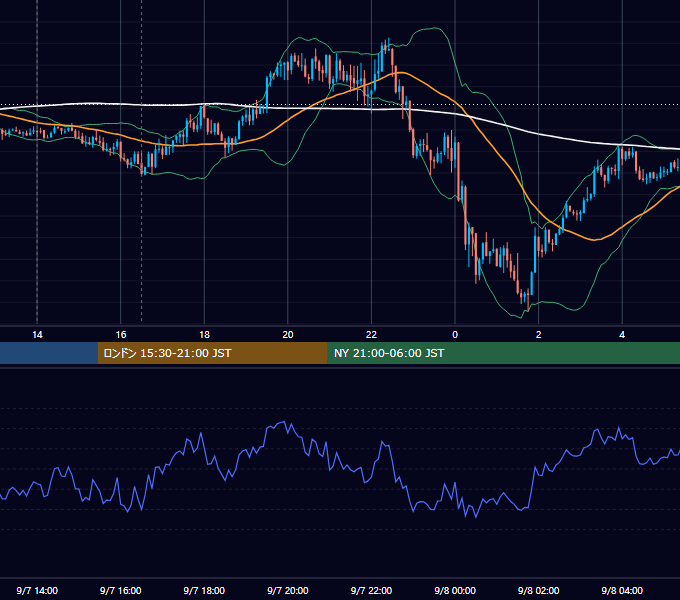
Task: Click the 9/7 18:00 time label
Action: [x=204, y=590]
